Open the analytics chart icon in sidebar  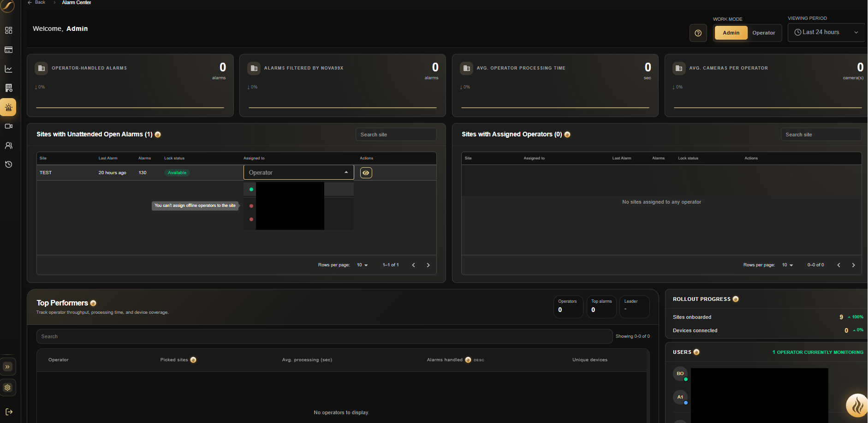pos(8,69)
